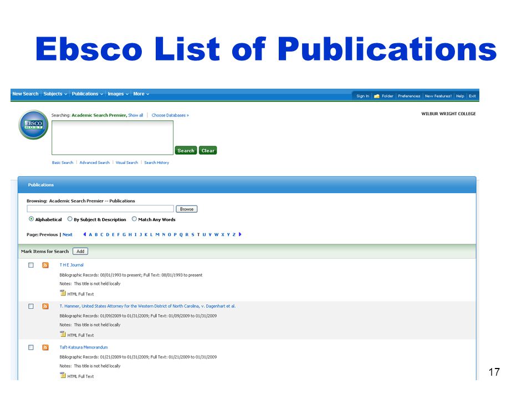532x399 pixels.
Task: Check the box for T H E Journal
Action: (31, 265)
